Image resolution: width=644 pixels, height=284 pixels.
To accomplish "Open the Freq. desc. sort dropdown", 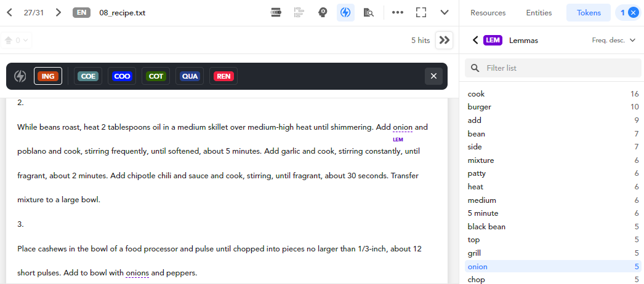I will (x=613, y=40).
